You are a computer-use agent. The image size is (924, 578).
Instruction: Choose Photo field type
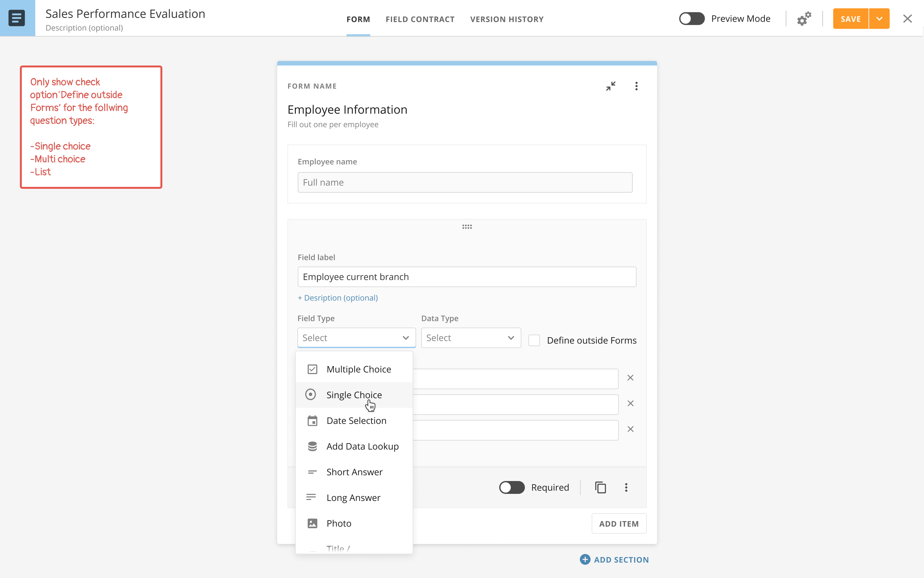tap(354, 523)
